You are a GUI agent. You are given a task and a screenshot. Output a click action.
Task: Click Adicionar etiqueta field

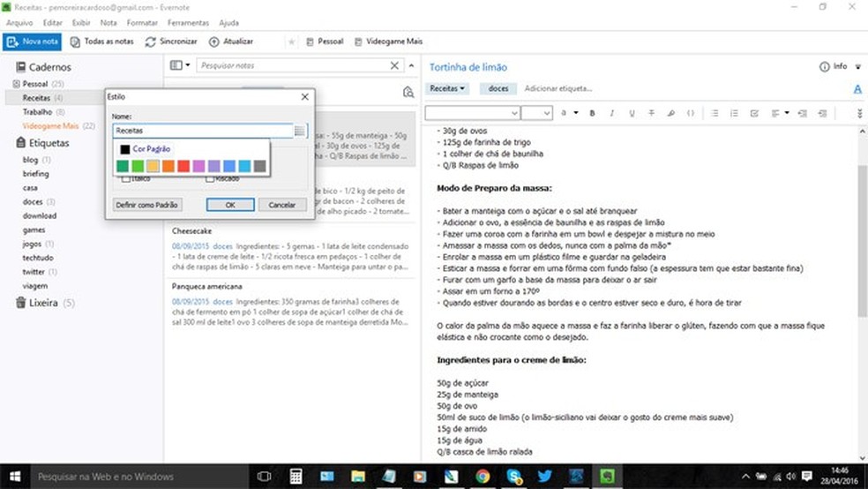pos(558,88)
